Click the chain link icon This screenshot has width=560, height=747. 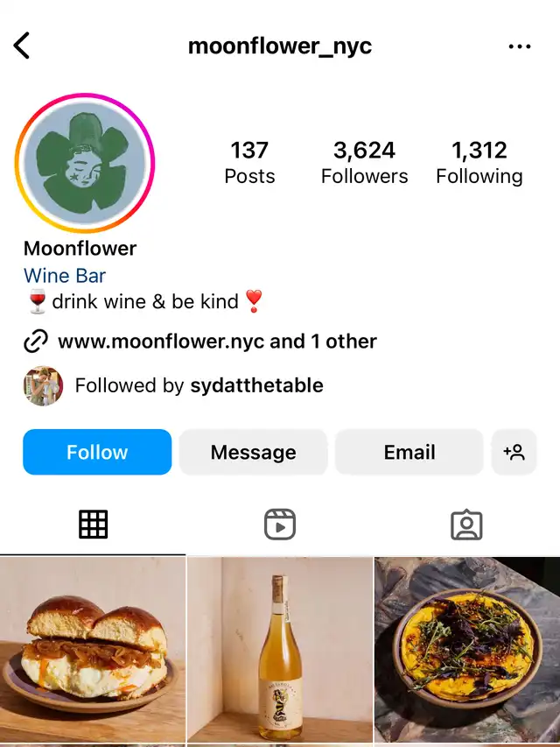tap(36, 342)
